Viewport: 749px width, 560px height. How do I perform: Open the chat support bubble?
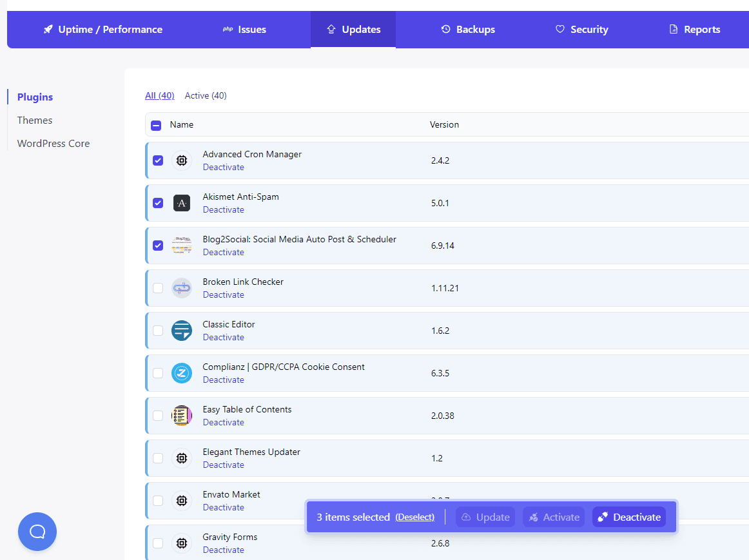click(37, 532)
